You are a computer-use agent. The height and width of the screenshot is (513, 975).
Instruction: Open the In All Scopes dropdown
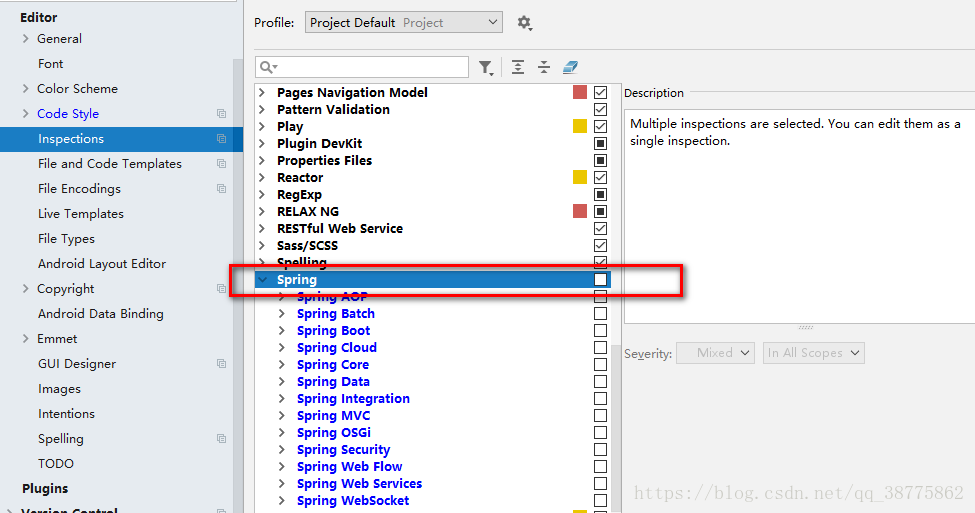coord(813,353)
